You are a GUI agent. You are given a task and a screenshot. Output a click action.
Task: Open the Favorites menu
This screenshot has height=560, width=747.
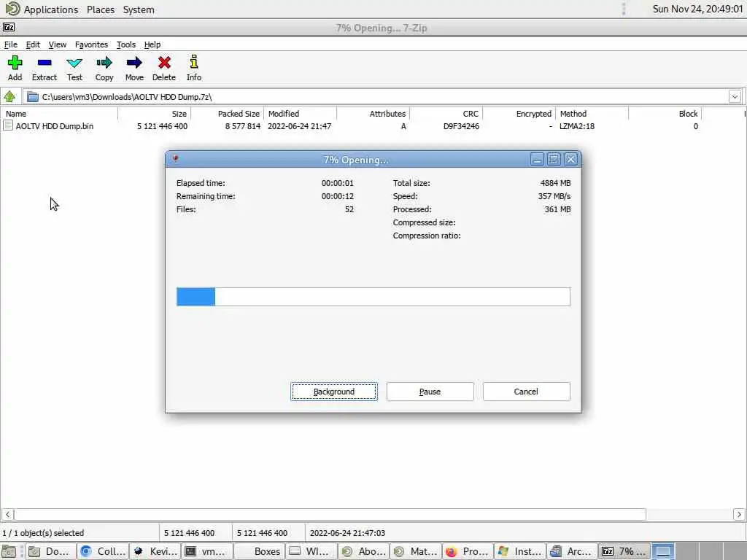(x=91, y=44)
